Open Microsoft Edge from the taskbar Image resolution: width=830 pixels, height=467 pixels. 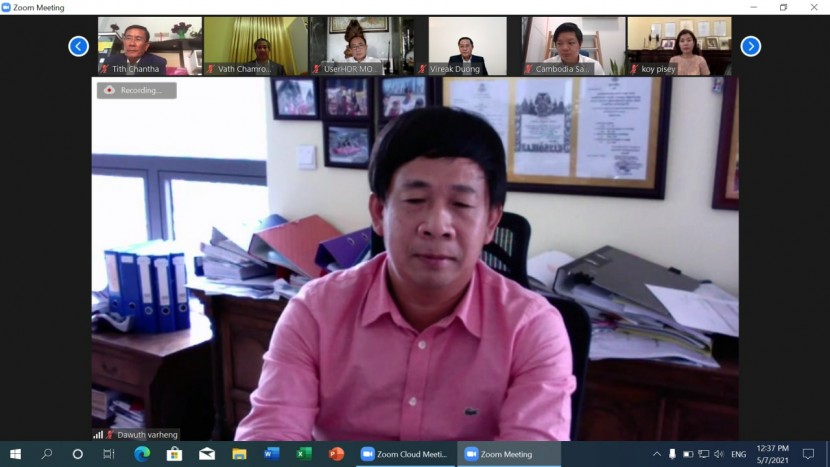point(141,454)
